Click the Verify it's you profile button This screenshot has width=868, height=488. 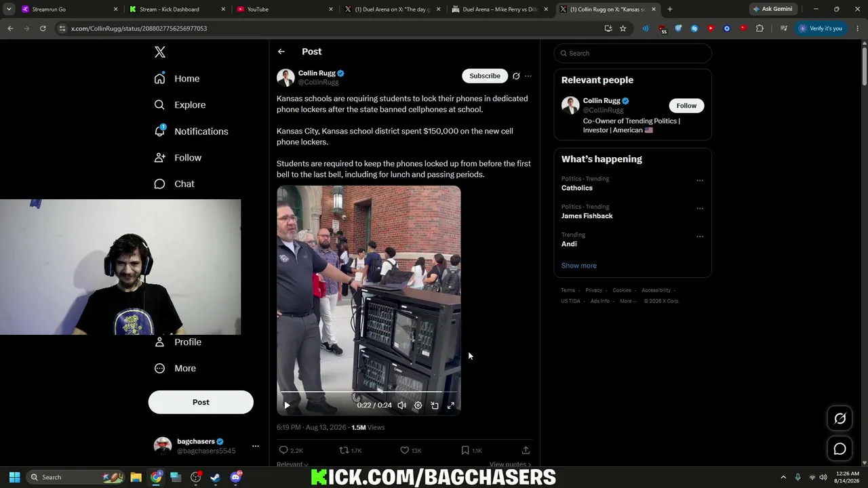[821, 28]
